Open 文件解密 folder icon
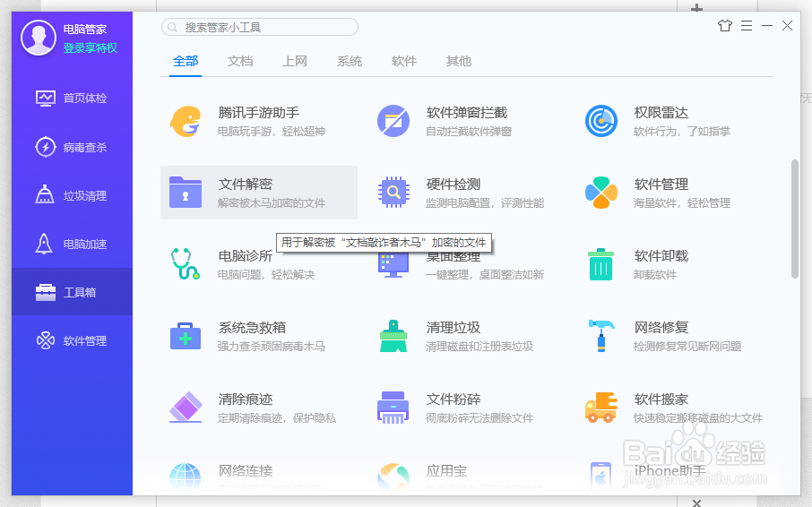Viewport: 812px width, 507px height. click(x=186, y=193)
